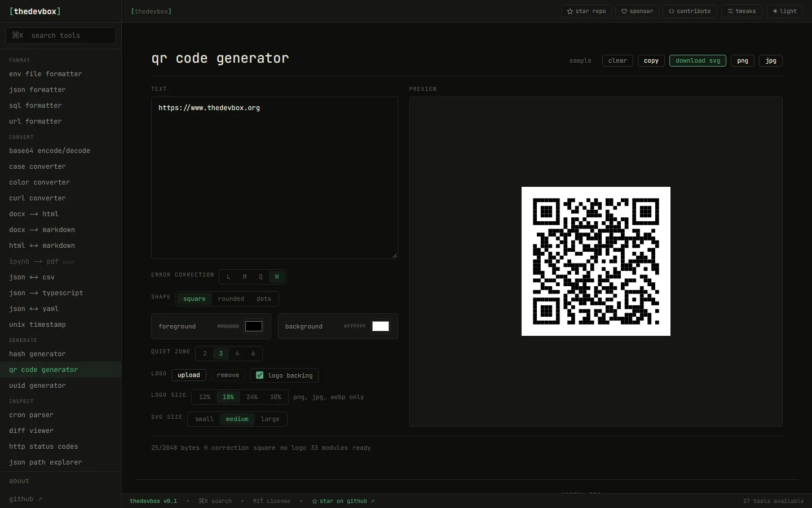Select square shape
Image resolution: width=812 pixels, height=508 pixels.
point(195,299)
